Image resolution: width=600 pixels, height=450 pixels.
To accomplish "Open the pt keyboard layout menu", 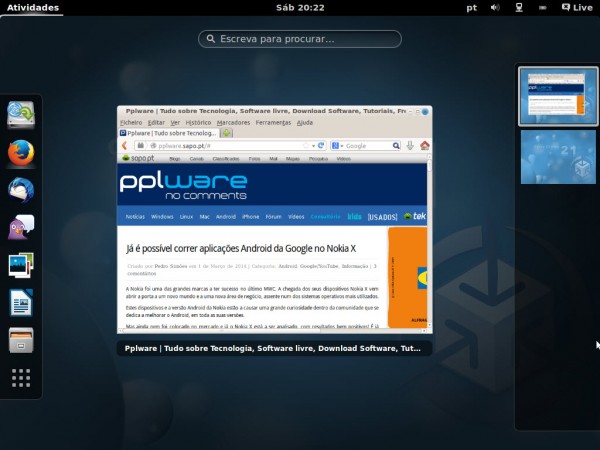I will [x=471, y=8].
